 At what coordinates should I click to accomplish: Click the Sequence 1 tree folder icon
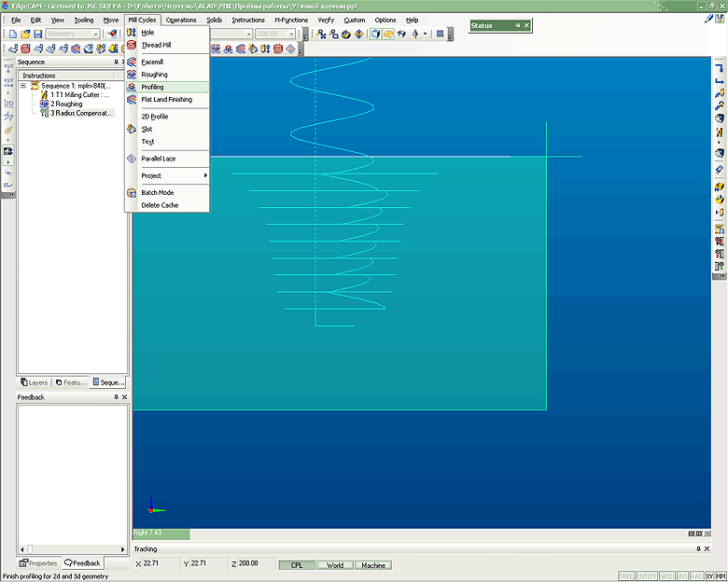[x=35, y=86]
